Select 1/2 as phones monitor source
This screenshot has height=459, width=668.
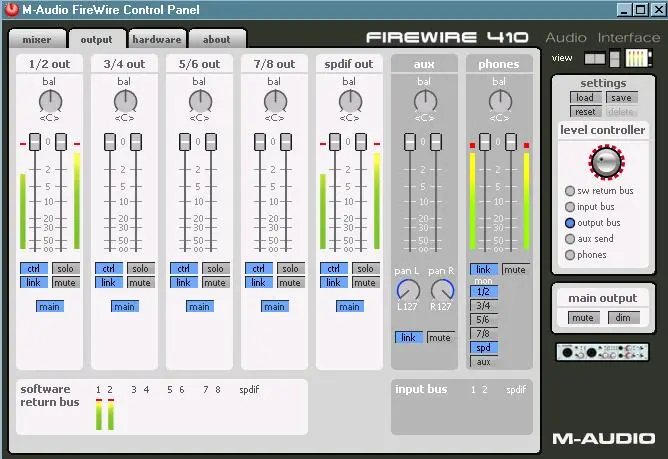pos(484,292)
